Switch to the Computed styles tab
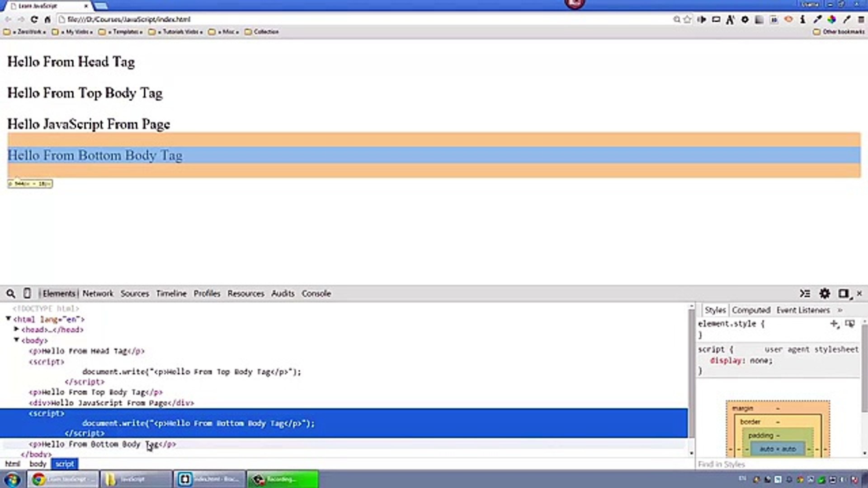This screenshot has width=868, height=488. click(x=751, y=310)
